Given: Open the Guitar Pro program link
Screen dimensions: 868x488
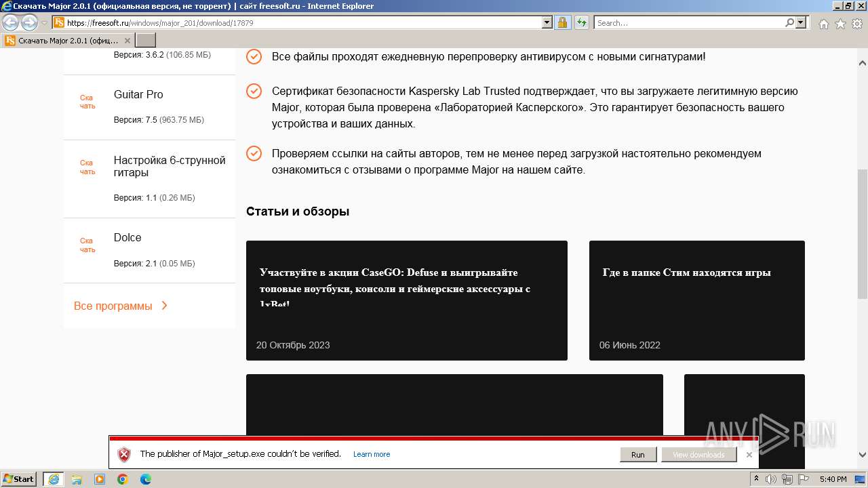Looking at the screenshot, I should click(x=138, y=94).
